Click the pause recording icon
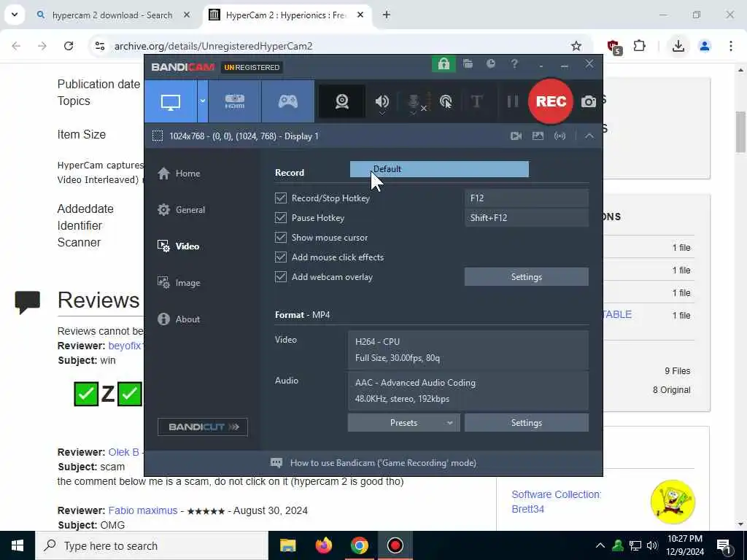747x560 pixels. (513, 101)
